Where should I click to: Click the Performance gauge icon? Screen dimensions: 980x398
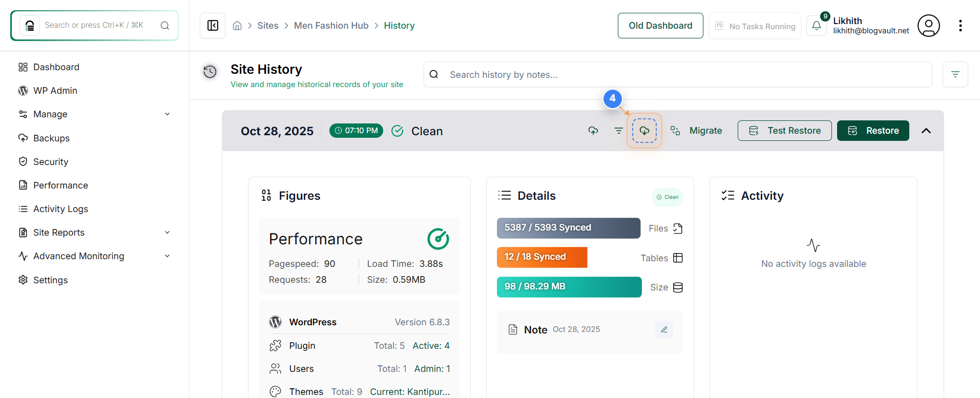438,239
